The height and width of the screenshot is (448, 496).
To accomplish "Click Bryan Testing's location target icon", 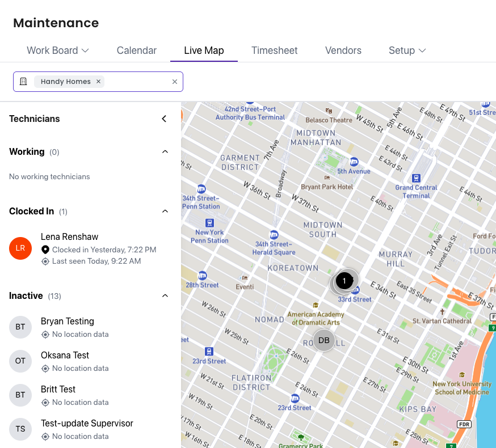I will pos(45,335).
